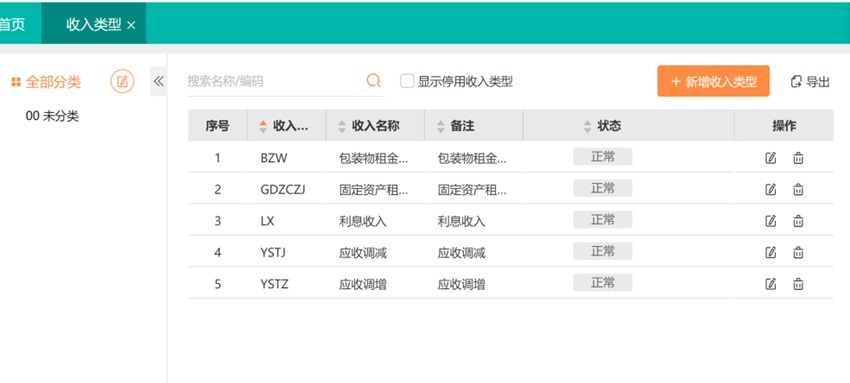Collapse the category sidebar with double chevron
The width and height of the screenshot is (850, 383).
(158, 81)
